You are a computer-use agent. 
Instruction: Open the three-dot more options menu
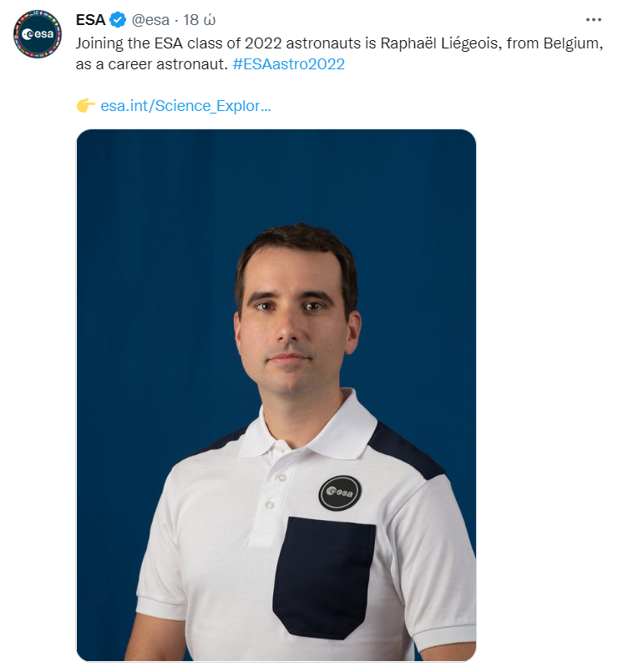(x=594, y=20)
